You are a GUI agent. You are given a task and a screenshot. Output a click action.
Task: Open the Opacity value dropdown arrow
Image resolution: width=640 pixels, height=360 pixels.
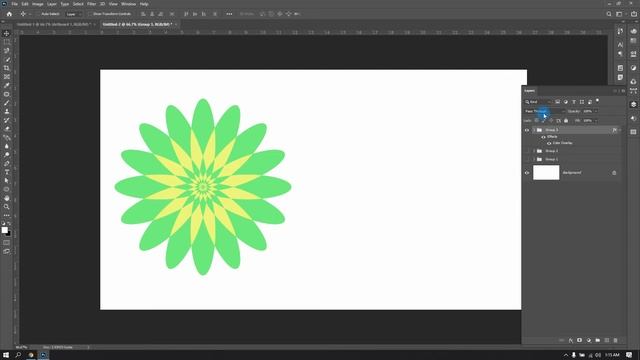(x=596, y=111)
